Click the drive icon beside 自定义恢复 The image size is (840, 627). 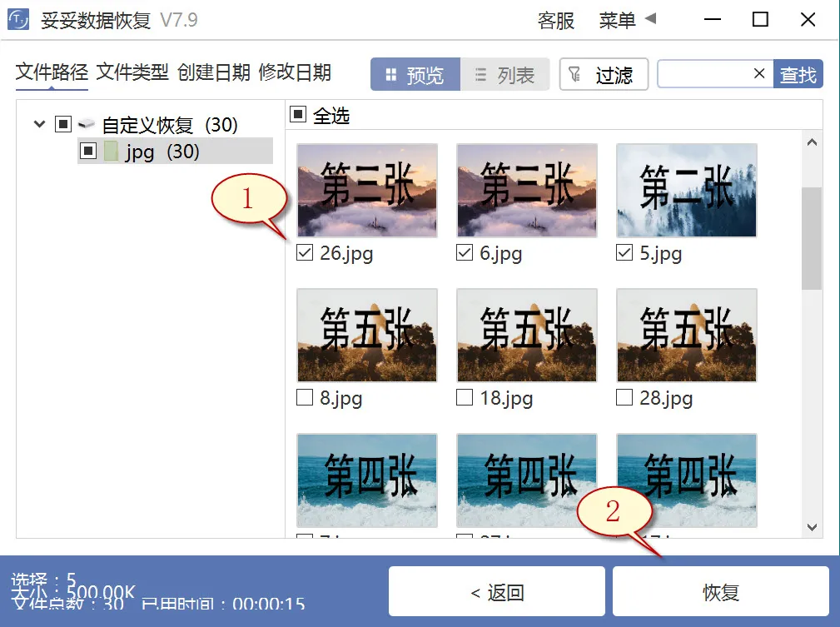coord(87,123)
